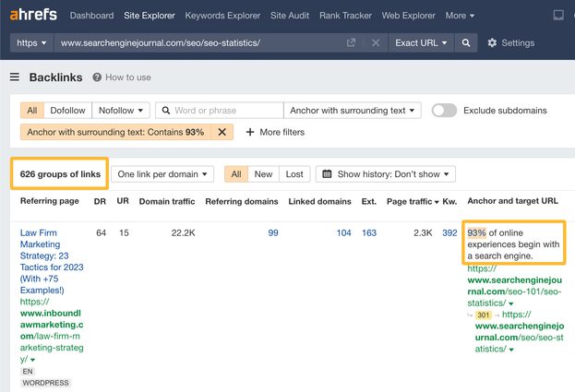Expand the referring page URL dropdown arrow
Viewport: 575px width, 392px height.
[x=33, y=360]
